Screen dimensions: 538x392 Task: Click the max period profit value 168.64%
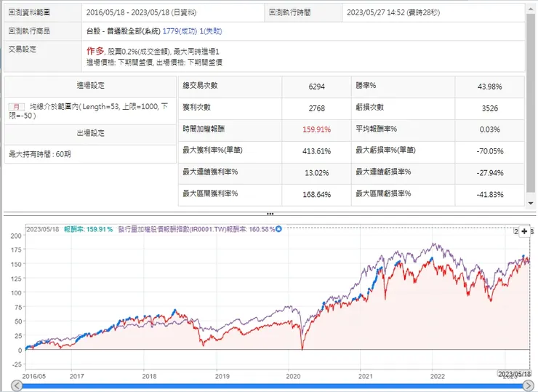pos(316,195)
